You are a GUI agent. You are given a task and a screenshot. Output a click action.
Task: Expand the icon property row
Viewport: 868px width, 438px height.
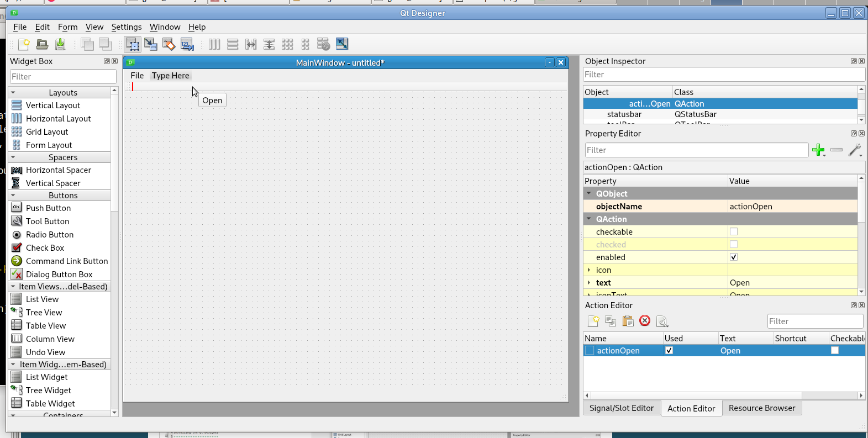tap(589, 270)
